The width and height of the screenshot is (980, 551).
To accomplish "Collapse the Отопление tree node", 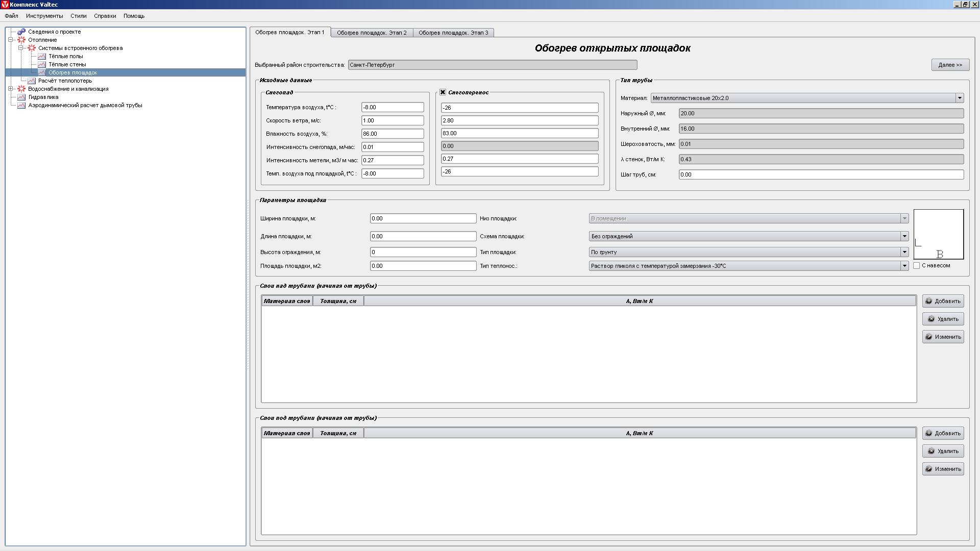I will click(x=11, y=40).
